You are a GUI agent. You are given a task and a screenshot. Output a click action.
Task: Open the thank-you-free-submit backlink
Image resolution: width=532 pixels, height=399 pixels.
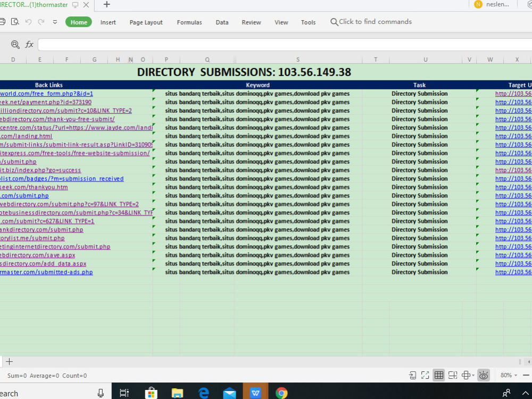point(57,119)
